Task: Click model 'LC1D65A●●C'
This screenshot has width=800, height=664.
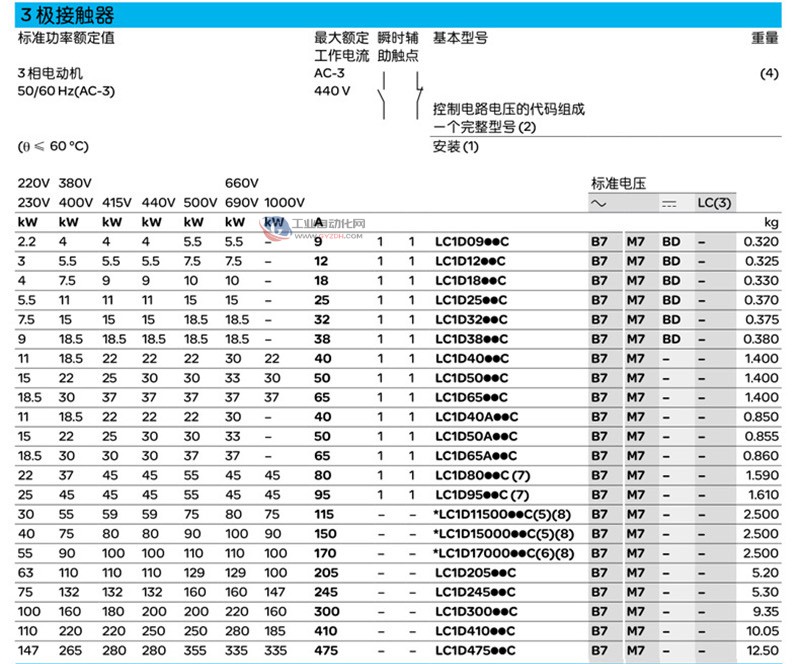Action: [x=476, y=456]
